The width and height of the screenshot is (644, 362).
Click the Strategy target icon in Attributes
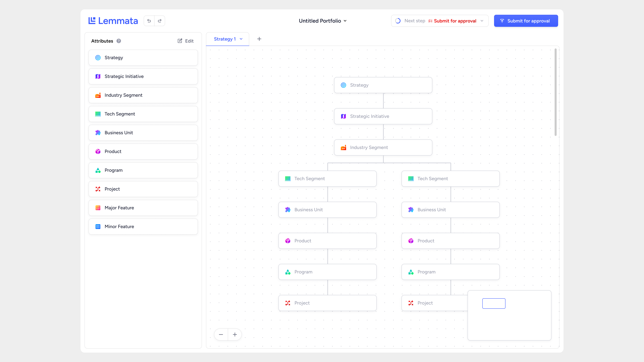point(98,58)
